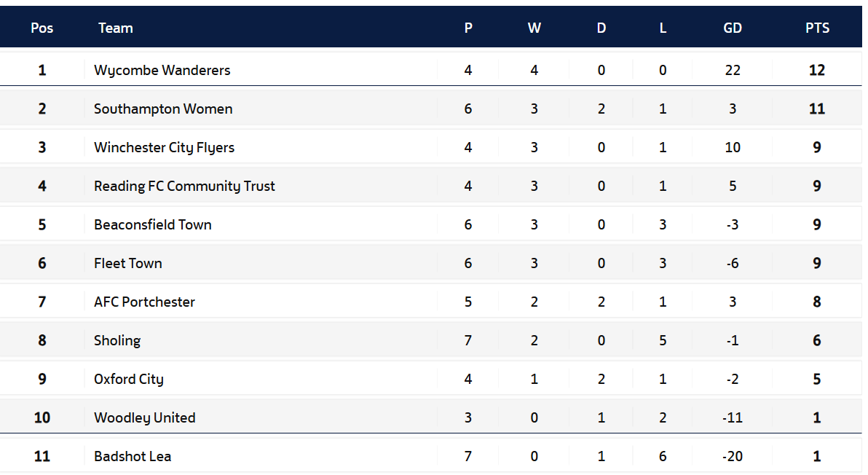
Task: Click Badshot Lea at the bottom
Action: point(133,457)
